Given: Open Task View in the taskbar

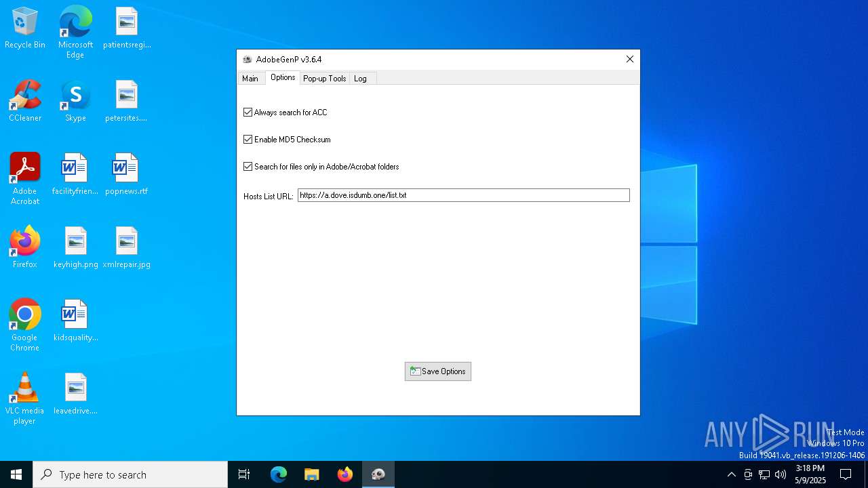Looking at the screenshot, I should click(x=244, y=474).
